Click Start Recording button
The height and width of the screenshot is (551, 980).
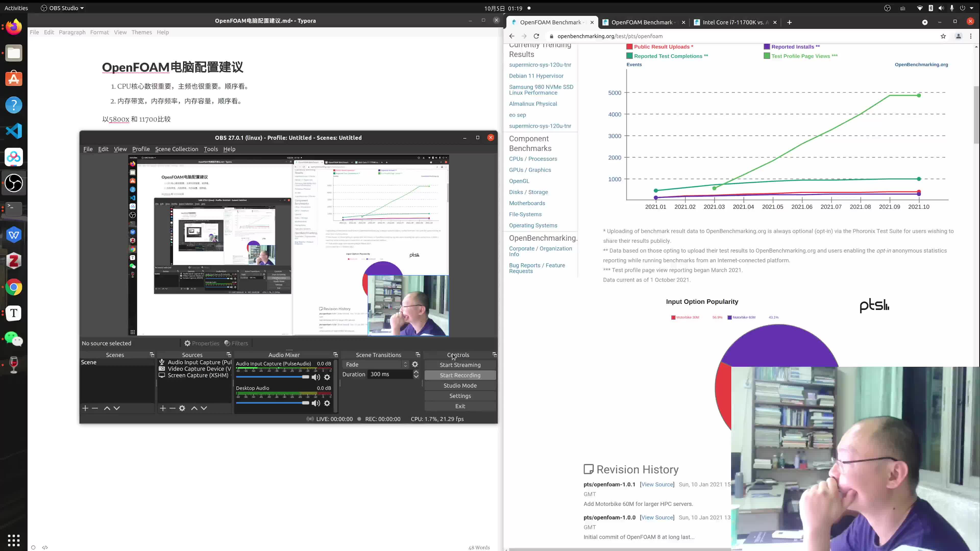[460, 375]
